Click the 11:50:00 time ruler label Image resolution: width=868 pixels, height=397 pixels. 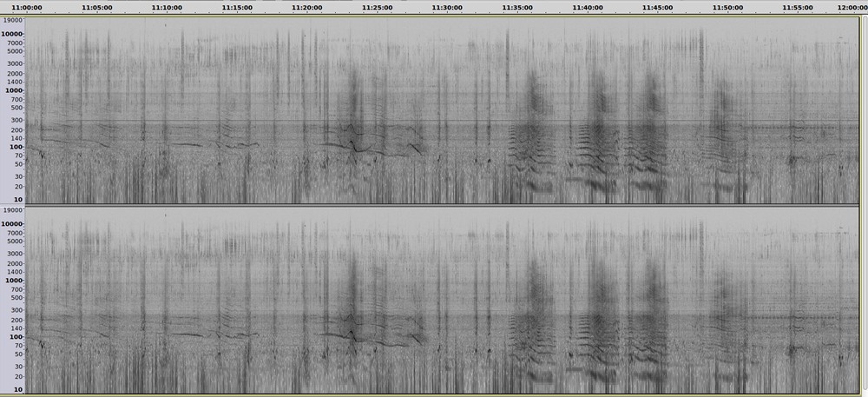[727, 7]
